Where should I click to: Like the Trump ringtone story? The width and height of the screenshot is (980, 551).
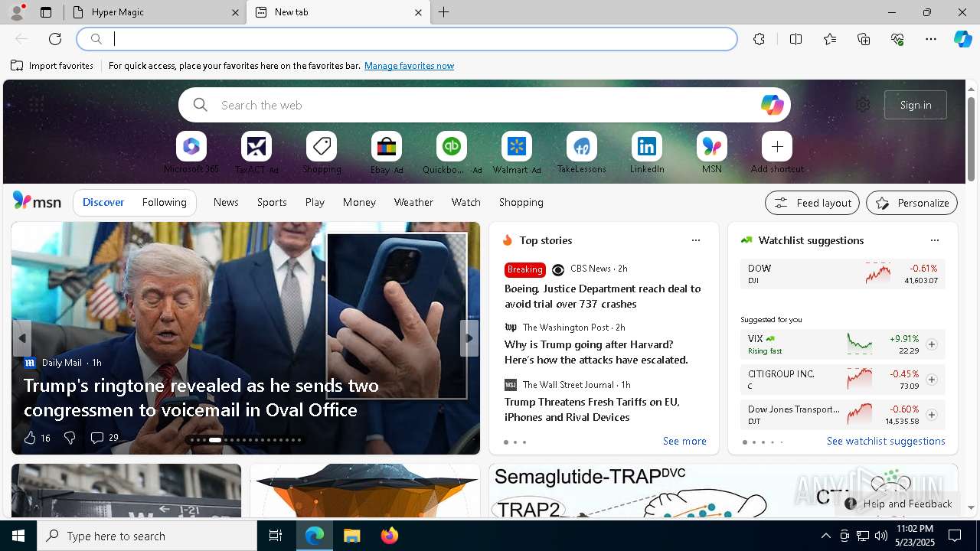coord(30,438)
